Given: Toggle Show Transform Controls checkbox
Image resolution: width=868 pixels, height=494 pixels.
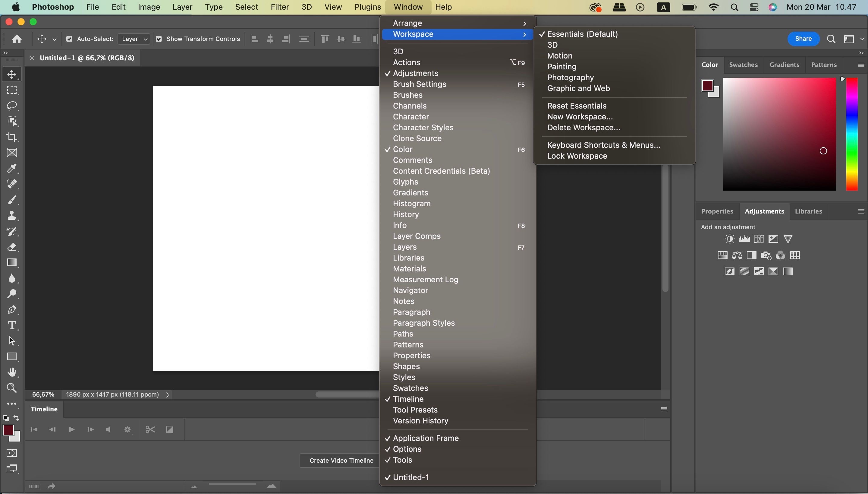Looking at the screenshot, I should click(x=159, y=39).
